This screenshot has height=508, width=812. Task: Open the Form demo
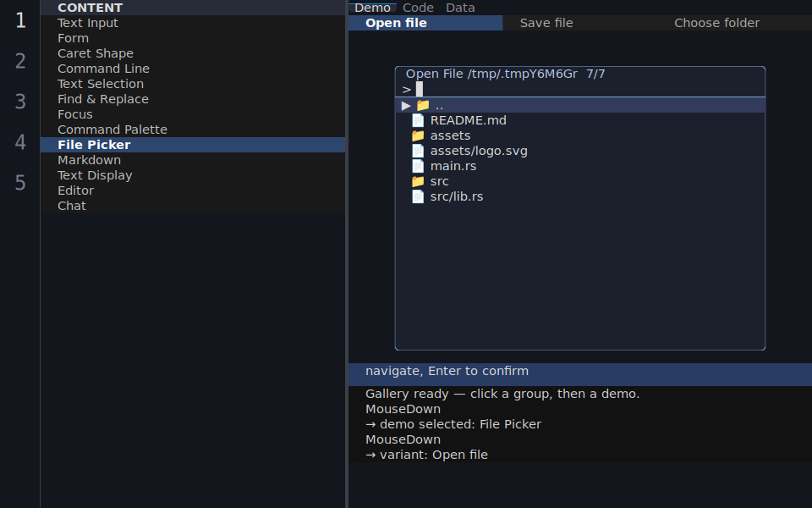pos(193,38)
